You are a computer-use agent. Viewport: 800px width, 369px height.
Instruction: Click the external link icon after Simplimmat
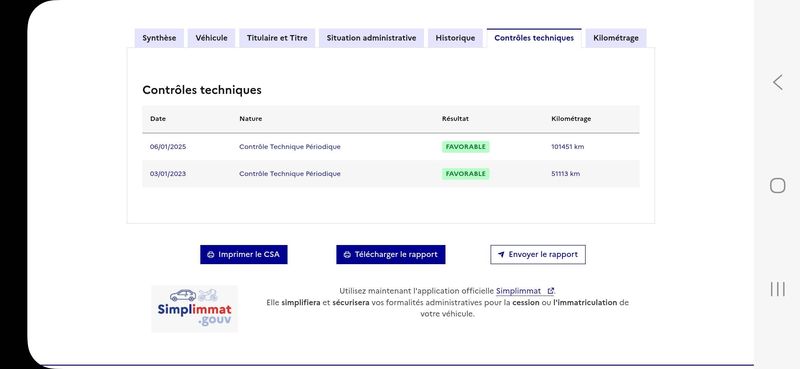click(x=550, y=291)
